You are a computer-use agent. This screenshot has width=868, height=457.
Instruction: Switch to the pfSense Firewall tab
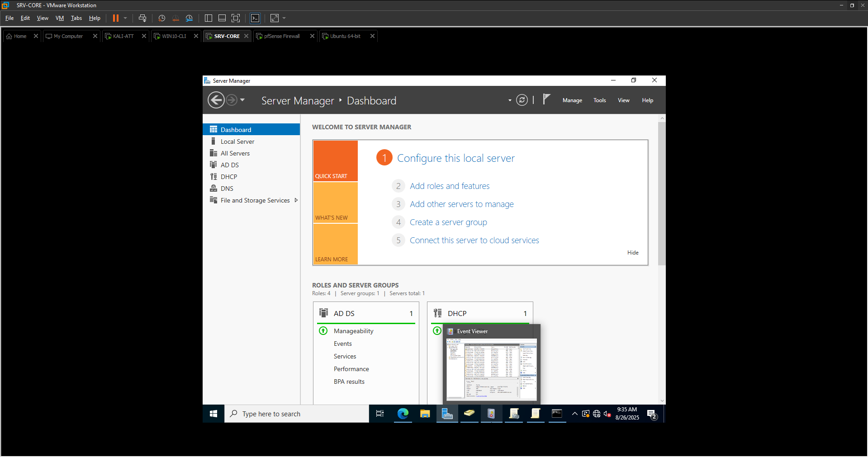(281, 36)
